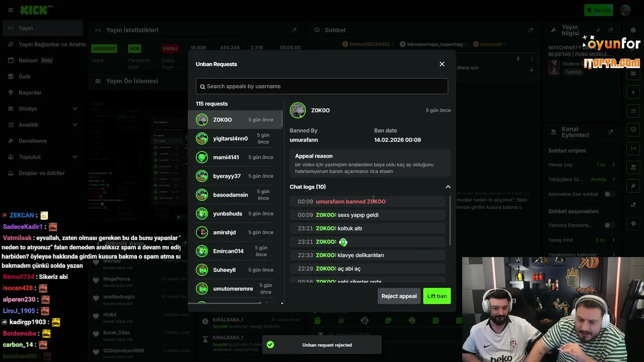This screenshot has height=362, width=644.
Task: Expand the Stüdyo sidebar section
Action: pyautogui.click(x=75, y=109)
